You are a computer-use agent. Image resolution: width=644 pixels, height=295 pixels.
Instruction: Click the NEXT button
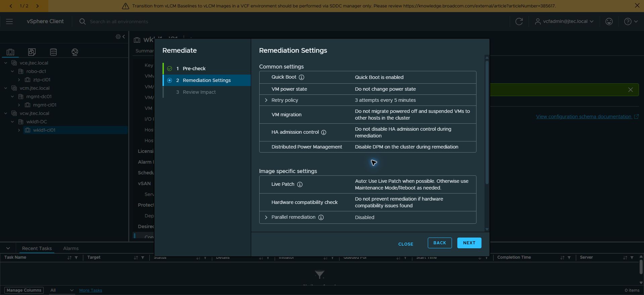tap(469, 243)
